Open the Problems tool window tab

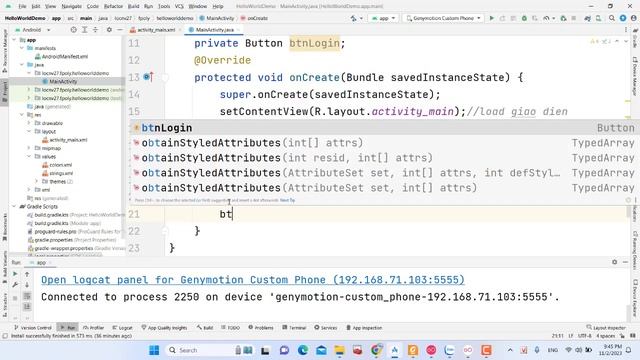click(x=261, y=327)
